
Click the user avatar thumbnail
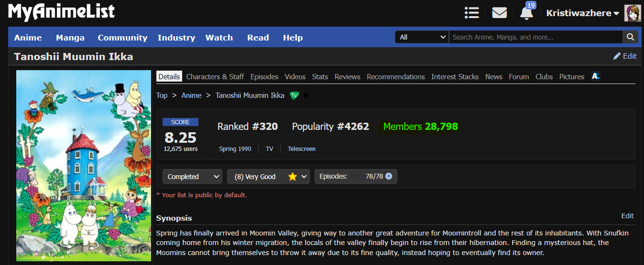click(632, 13)
